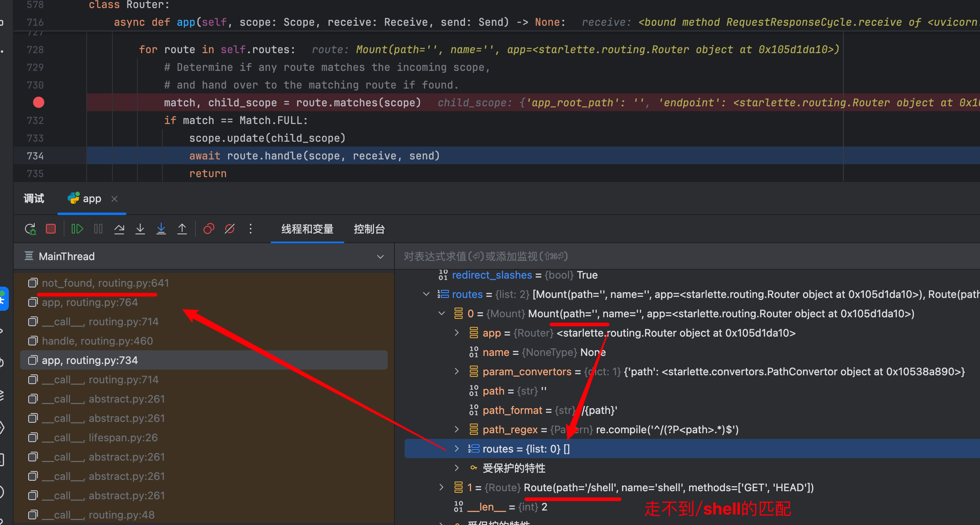Click line 734 await route.handle code
This screenshot has height=525, width=980.
314,156
